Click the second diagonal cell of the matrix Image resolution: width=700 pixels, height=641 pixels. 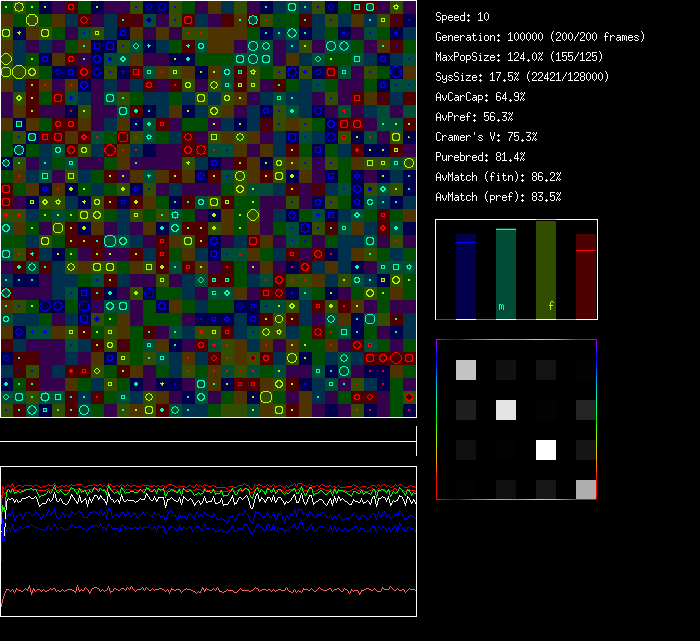pos(506,409)
